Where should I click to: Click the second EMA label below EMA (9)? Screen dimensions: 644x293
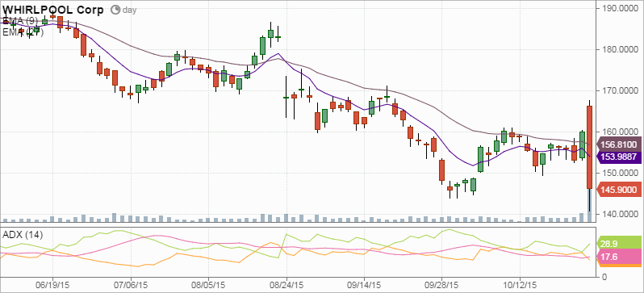pyautogui.click(x=23, y=31)
